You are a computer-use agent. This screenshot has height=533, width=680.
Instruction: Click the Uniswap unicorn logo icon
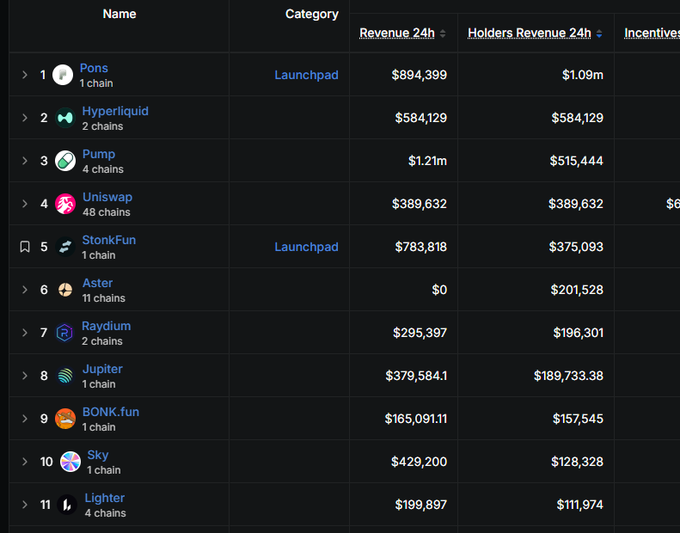click(65, 204)
